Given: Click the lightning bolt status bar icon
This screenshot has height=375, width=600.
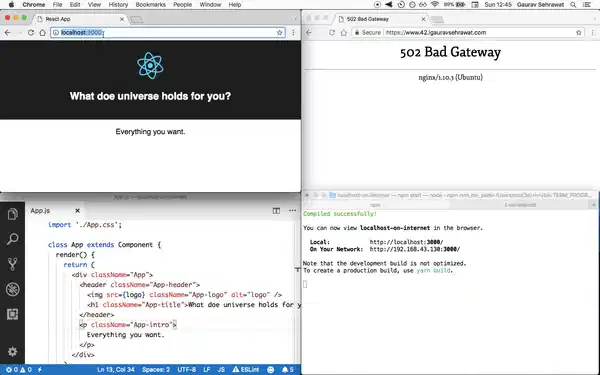Looking at the screenshot, I should pyautogui.click(x=40, y=370).
